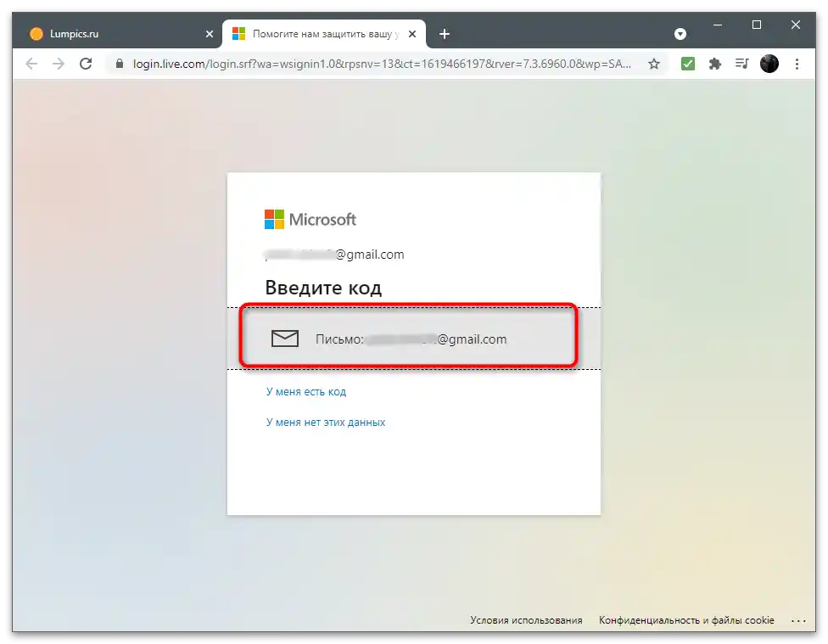
Task: Open the 'У меня есть код' link
Action: pos(306,391)
